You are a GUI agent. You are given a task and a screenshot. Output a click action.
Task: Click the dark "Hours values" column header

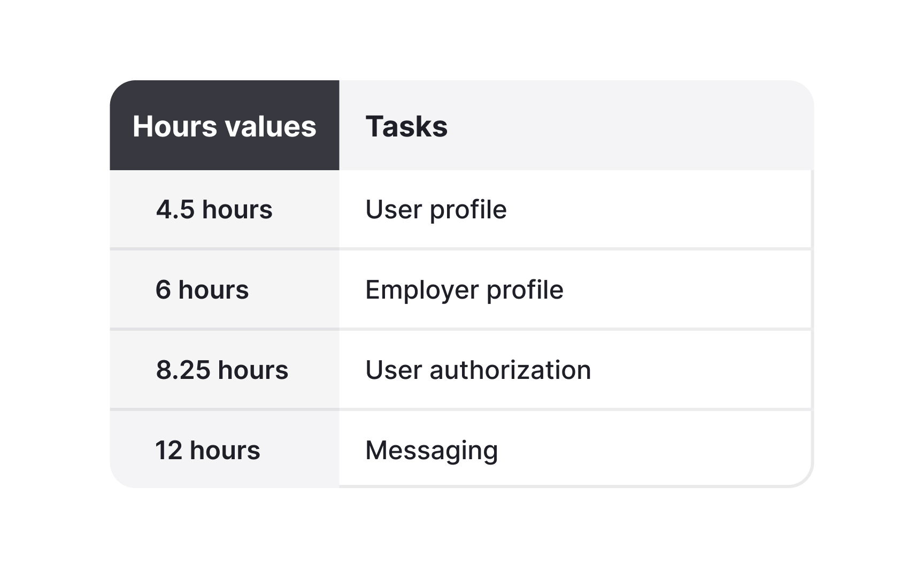[x=225, y=126]
